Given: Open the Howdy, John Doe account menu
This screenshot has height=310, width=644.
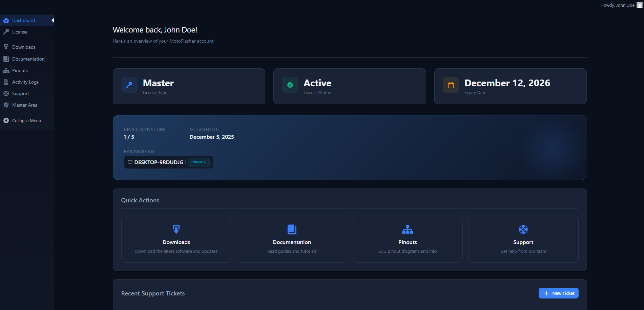Looking at the screenshot, I should point(621,5).
